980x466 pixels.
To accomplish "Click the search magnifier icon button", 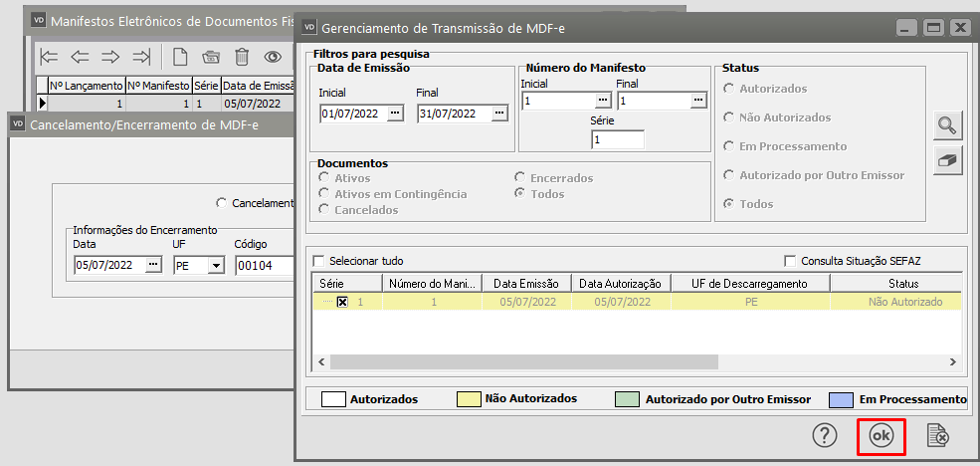I will coord(948,126).
